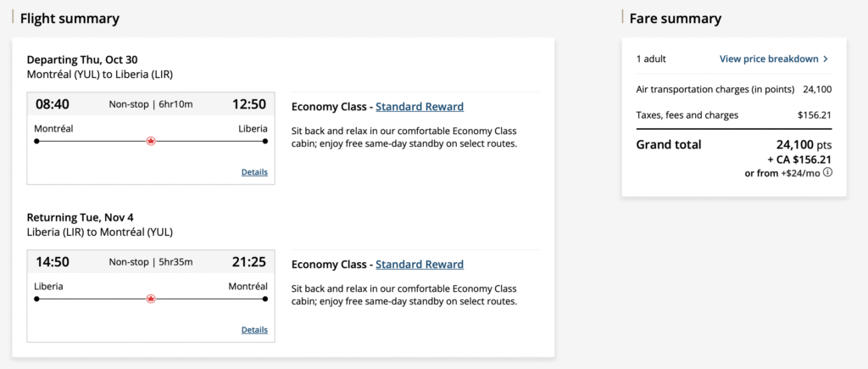This screenshot has width=868, height=369.
Task: Click the Air Canada logo on departing flight
Action: tap(151, 141)
